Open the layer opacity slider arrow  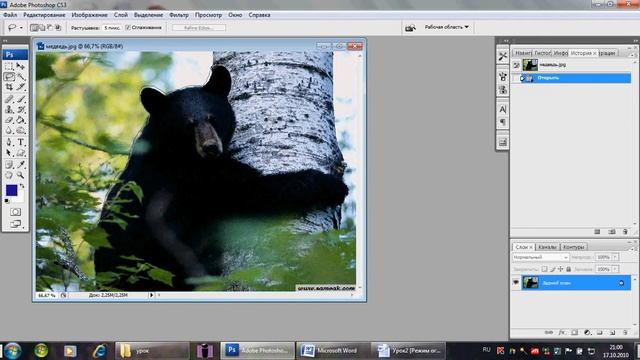pos(615,257)
